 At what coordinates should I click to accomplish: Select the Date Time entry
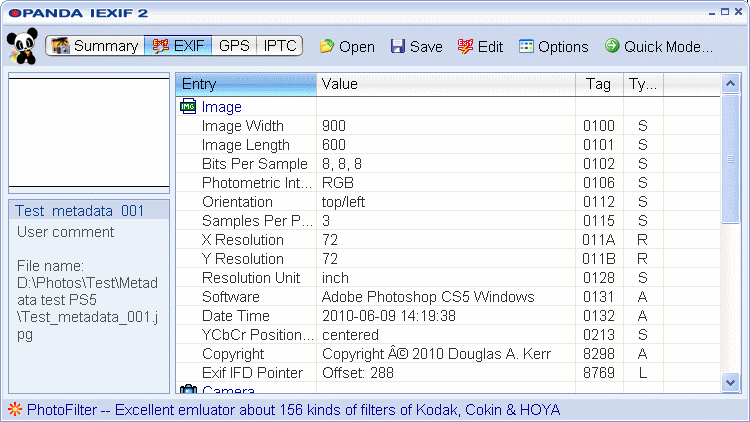[236, 316]
